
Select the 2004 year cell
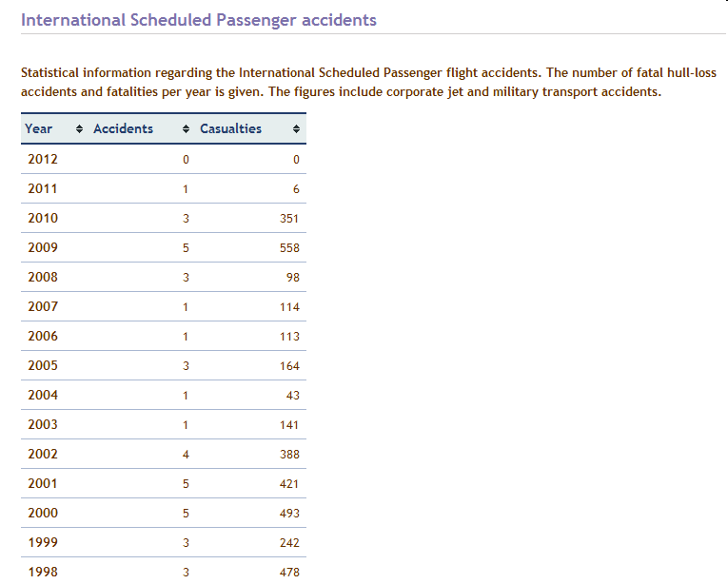43,395
